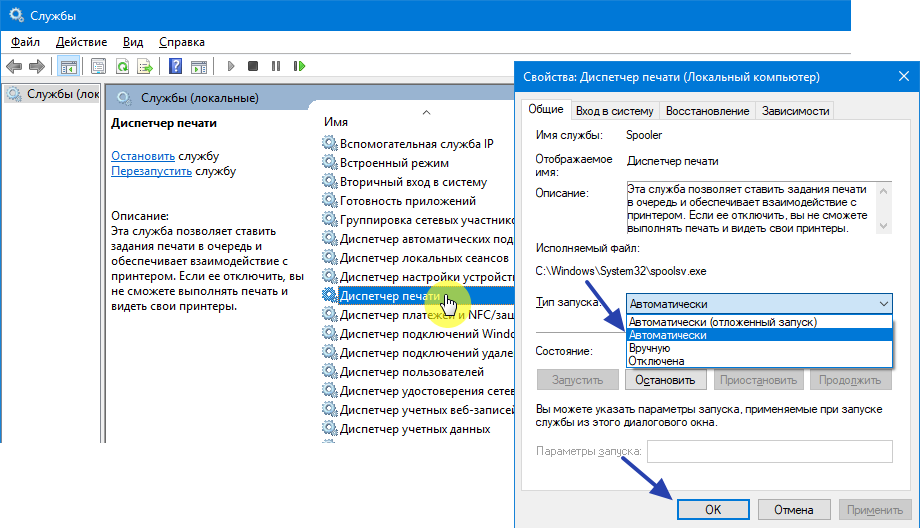The width and height of the screenshot is (921, 528).
Task: Switch to the 'Зависимости' tab
Action: (x=795, y=111)
